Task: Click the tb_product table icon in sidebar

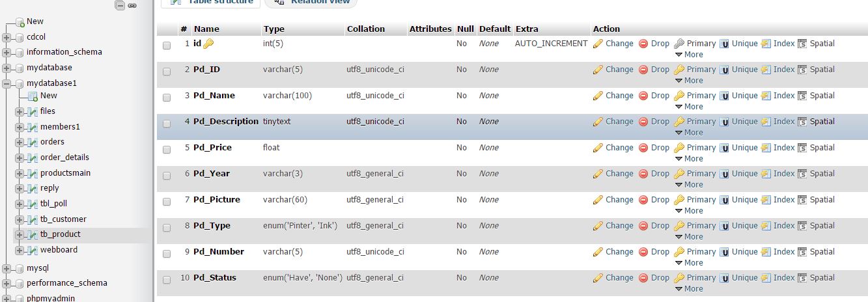Action: 32,234
